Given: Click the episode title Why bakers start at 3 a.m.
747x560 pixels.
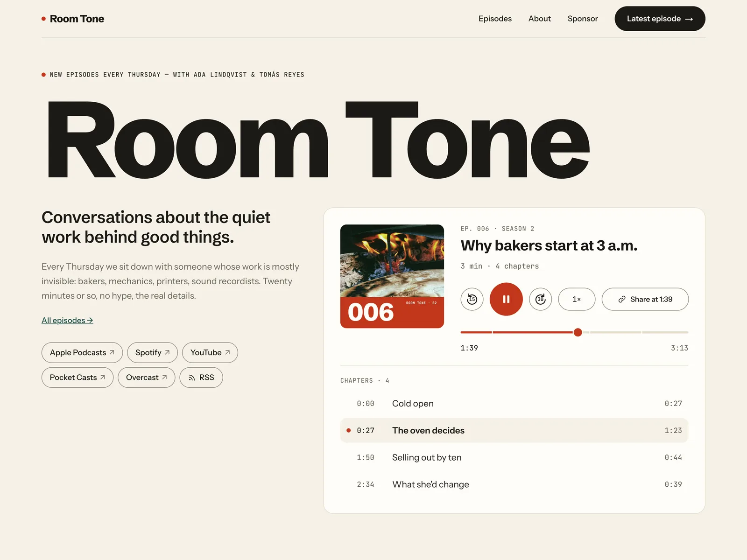Looking at the screenshot, I should coord(549,245).
